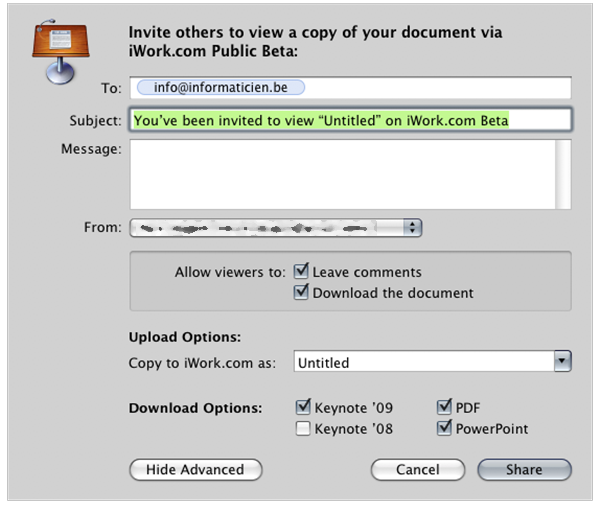This screenshot has height=512, width=600.
Task: Uncheck Download the document option
Action: [x=301, y=293]
